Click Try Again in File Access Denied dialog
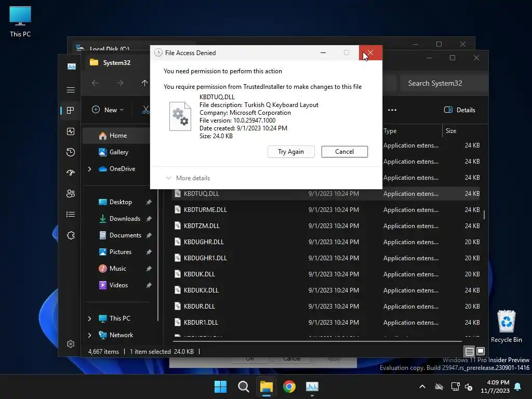This screenshot has height=399, width=532. point(291,152)
